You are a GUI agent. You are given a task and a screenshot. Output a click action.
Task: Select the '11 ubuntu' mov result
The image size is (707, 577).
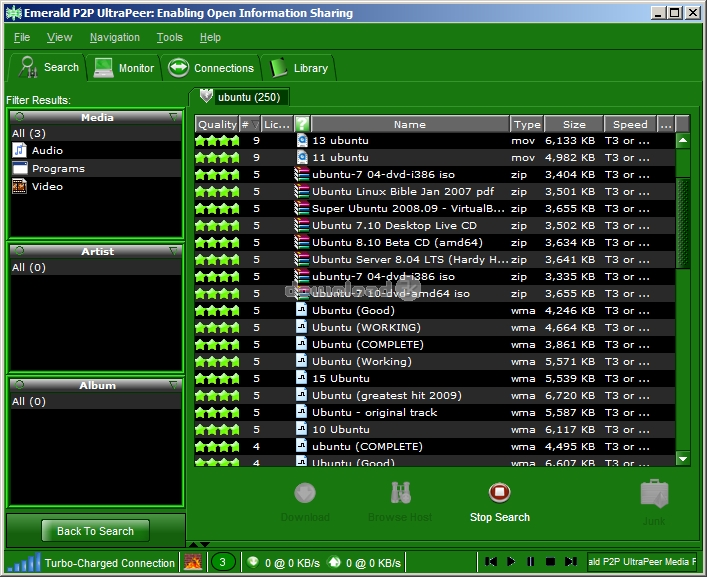click(435, 158)
